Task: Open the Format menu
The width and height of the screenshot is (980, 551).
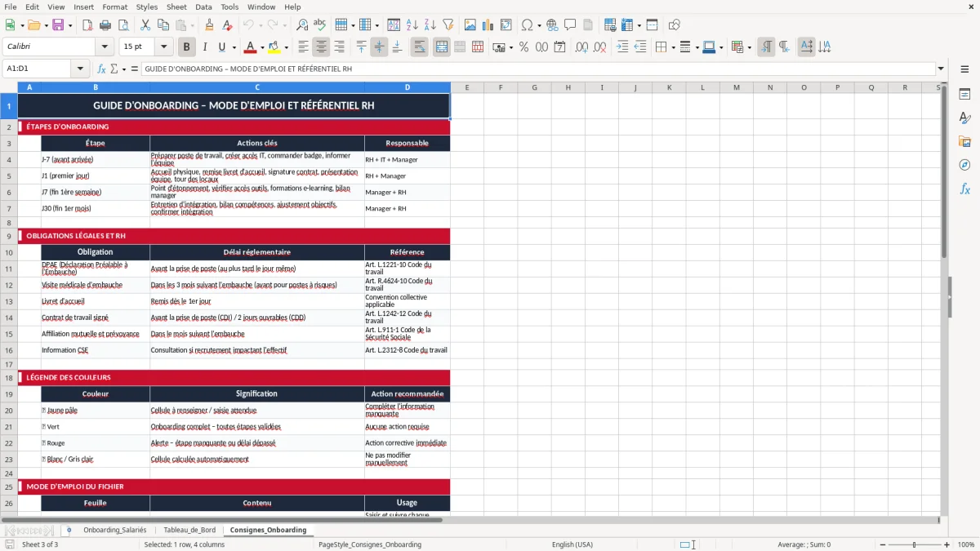Action: (x=115, y=7)
